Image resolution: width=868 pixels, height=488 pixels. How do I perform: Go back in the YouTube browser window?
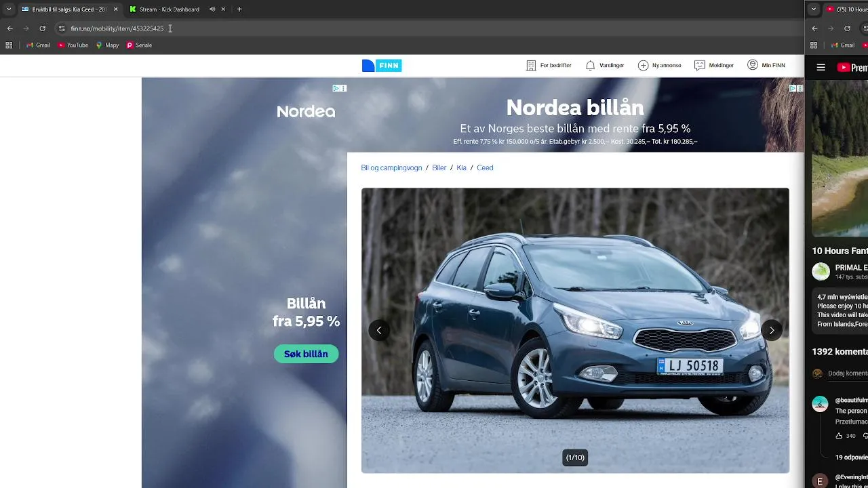pos(814,28)
